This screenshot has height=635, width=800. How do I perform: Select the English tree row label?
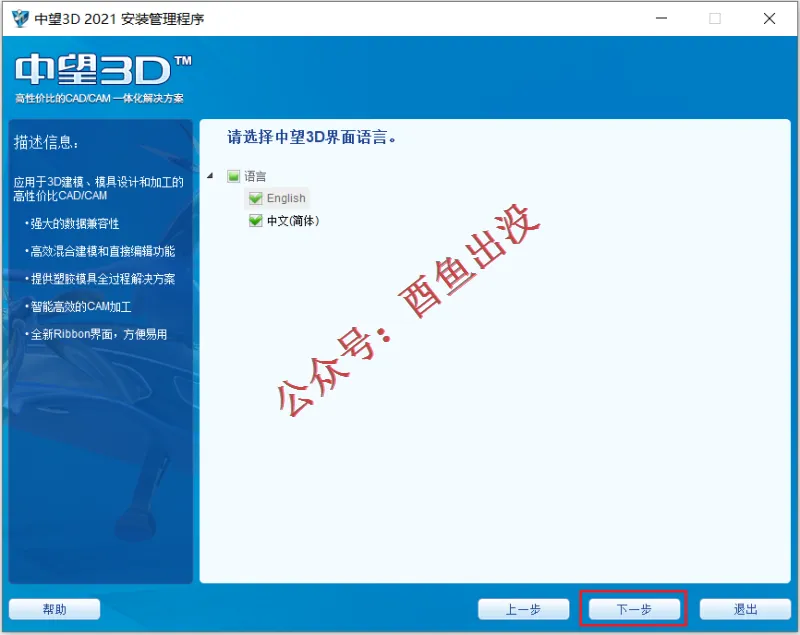[286, 198]
